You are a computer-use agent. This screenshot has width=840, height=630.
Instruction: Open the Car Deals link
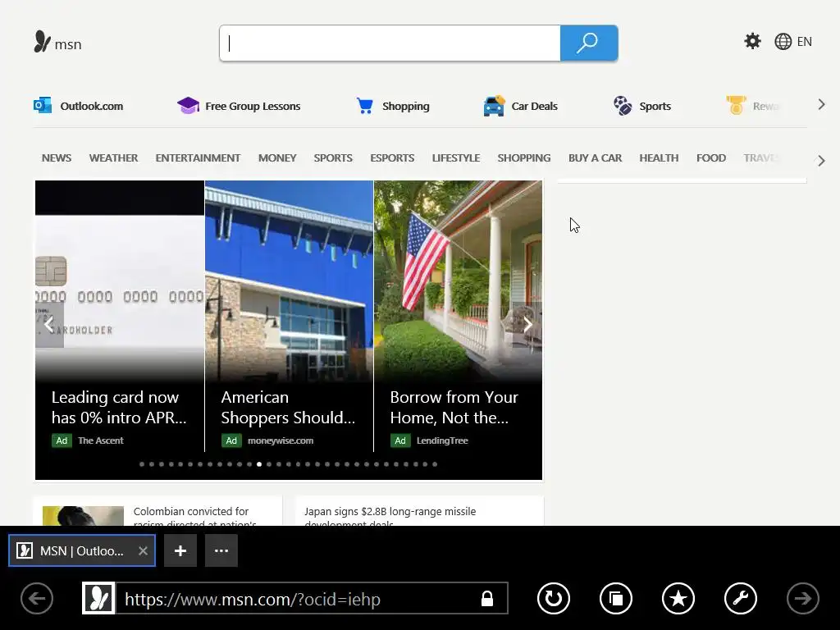click(535, 106)
